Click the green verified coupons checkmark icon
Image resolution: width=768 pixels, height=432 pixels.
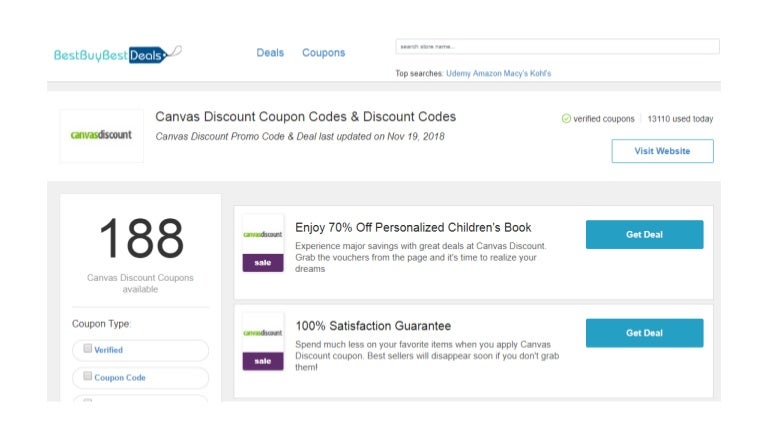(566, 119)
